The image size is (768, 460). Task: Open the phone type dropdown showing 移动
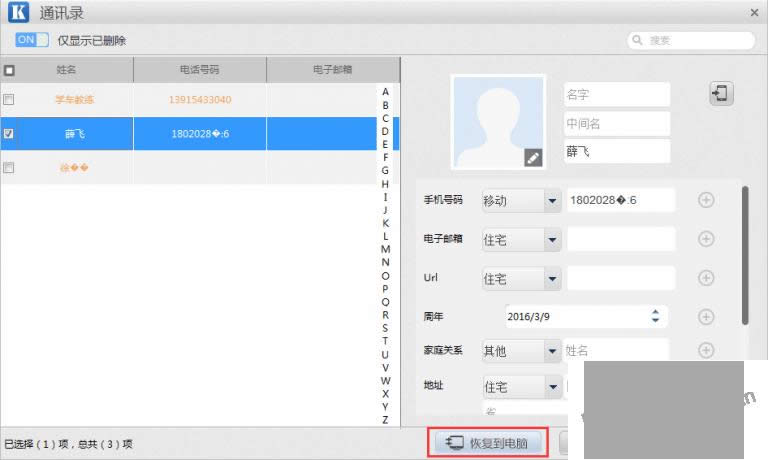tap(551, 201)
